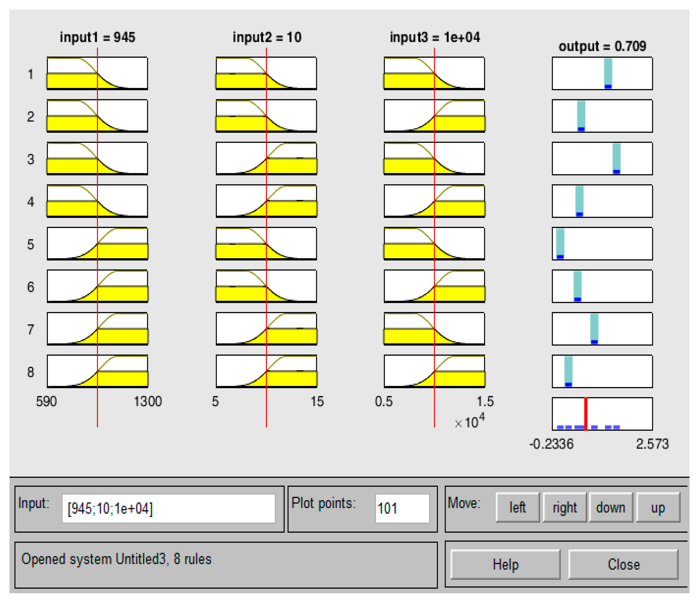The image size is (700, 604).
Task: Click the aggregated output plot at bottom
Action: (x=602, y=414)
